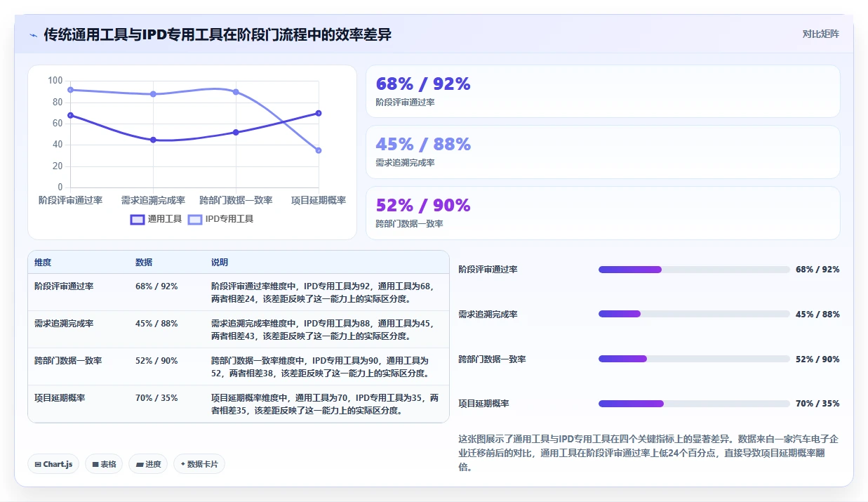The height and width of the screenshot is (502, 868).
Task: Click the summary paragraph about 汽车电子企业
Action: pos(648,453)
